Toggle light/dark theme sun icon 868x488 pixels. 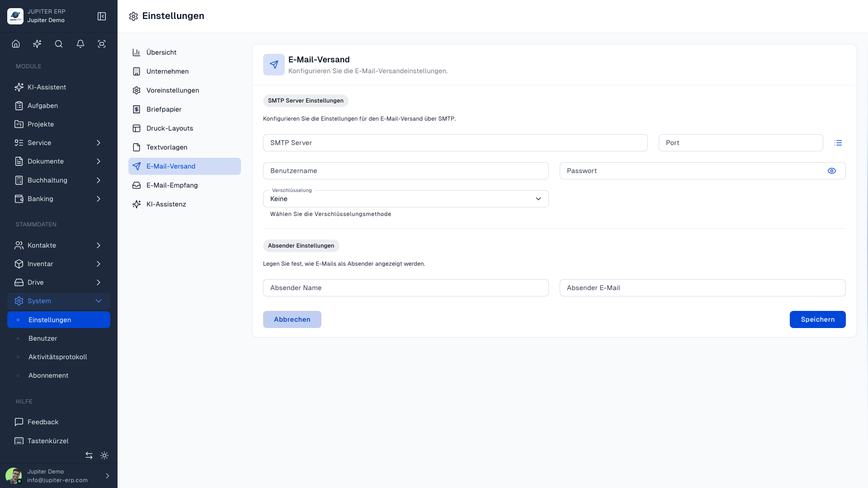pos(104,455)
